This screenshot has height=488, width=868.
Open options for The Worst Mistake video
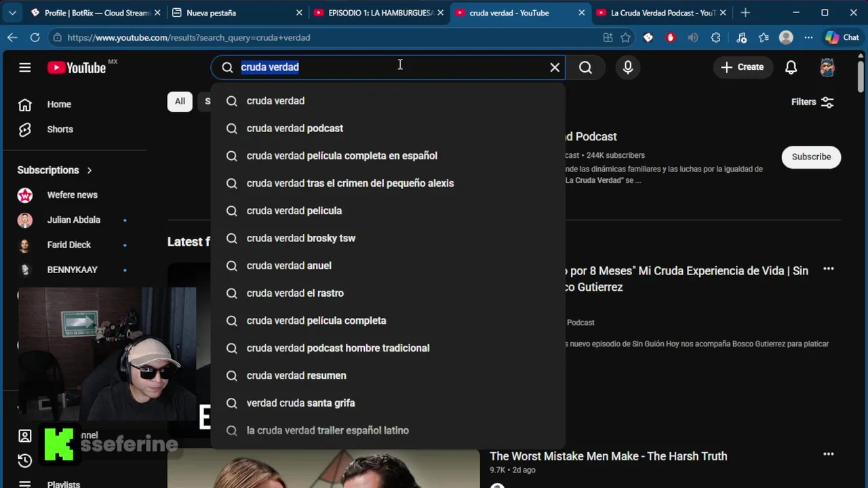click(828, 454)
